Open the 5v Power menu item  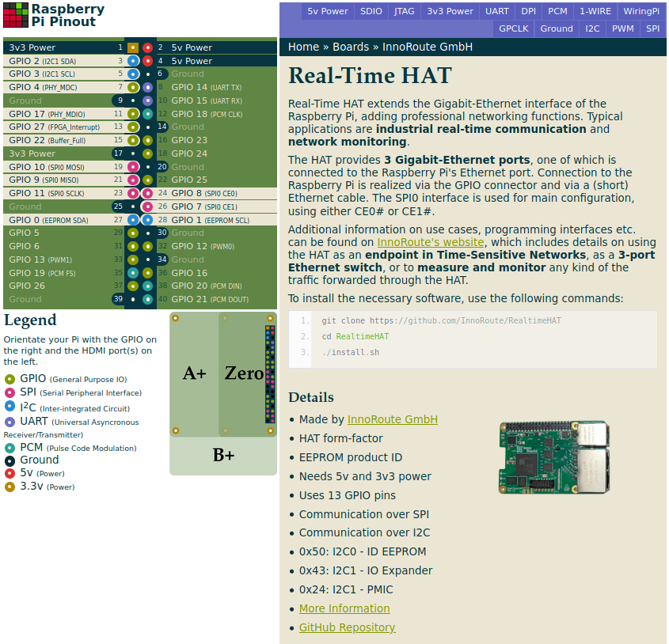click(328, 11)
